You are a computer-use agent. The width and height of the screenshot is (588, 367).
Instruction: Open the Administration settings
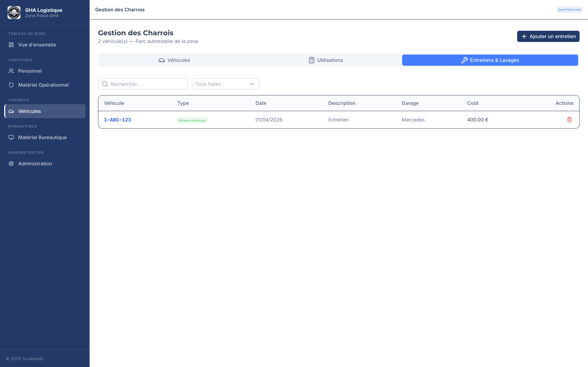point(35,164)
